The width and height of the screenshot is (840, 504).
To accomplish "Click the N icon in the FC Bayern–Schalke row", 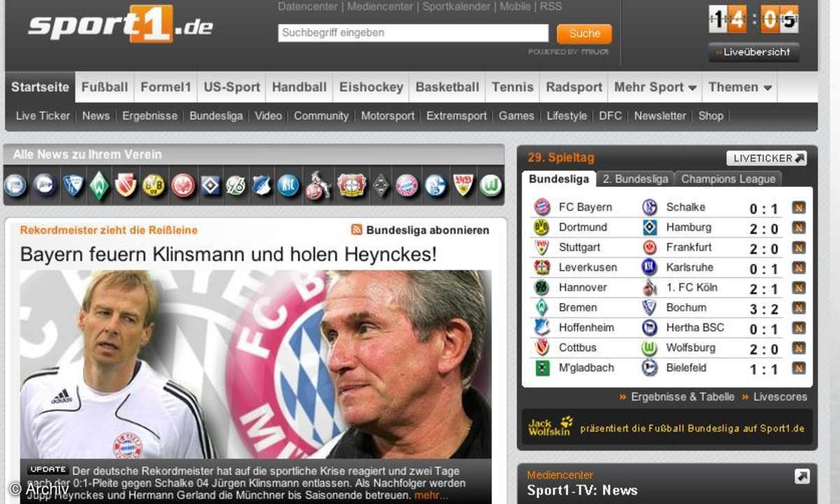I will coord(799,207).
